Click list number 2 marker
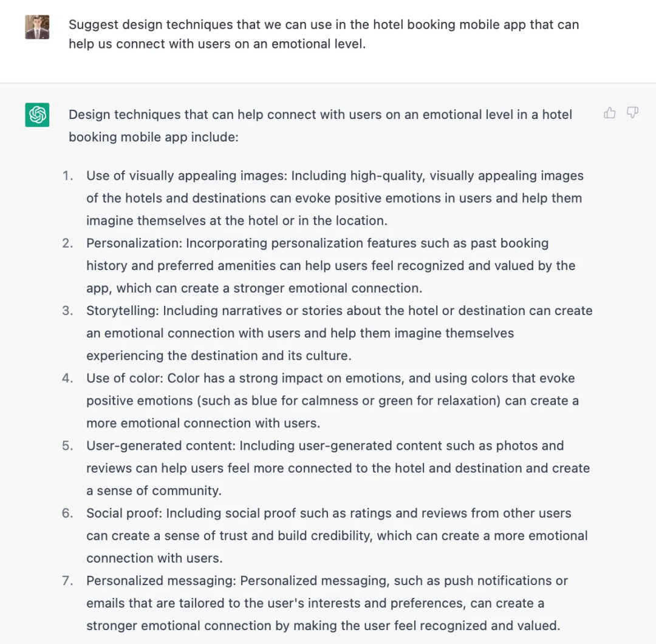The width and height of the screenshot is (656, 644). pos(67,243)
